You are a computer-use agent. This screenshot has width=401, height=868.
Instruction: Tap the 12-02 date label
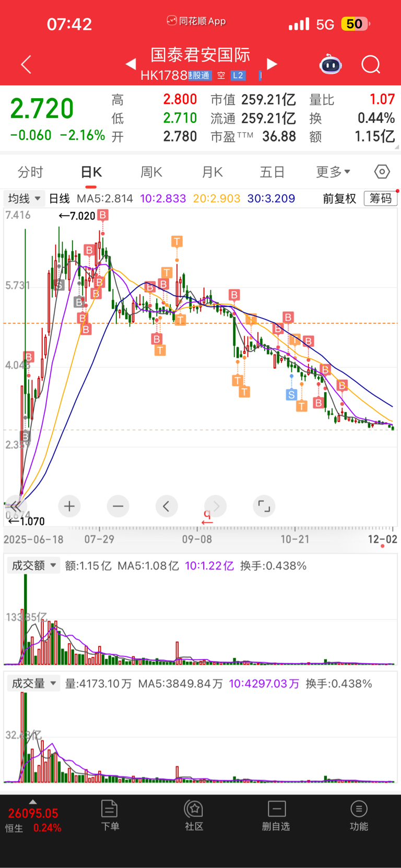coord(382,539)
